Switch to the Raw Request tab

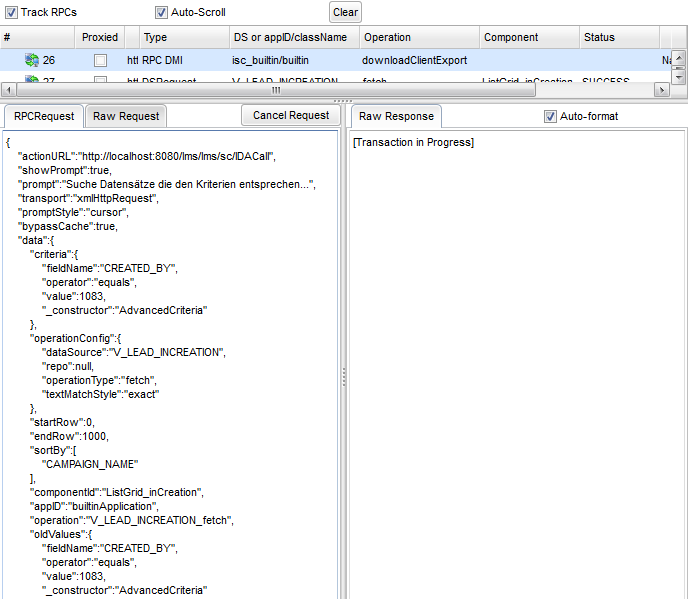[126, 116]
